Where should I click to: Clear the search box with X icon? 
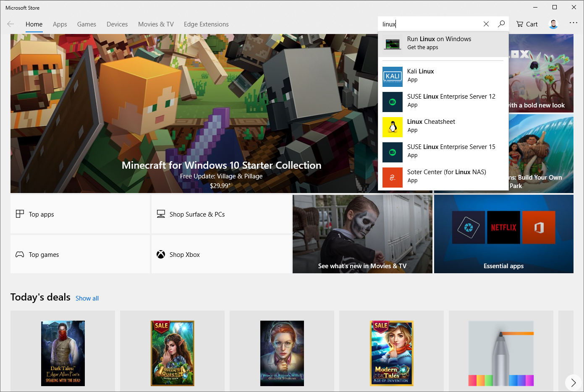pyautogui.click(x=486, y=24)
